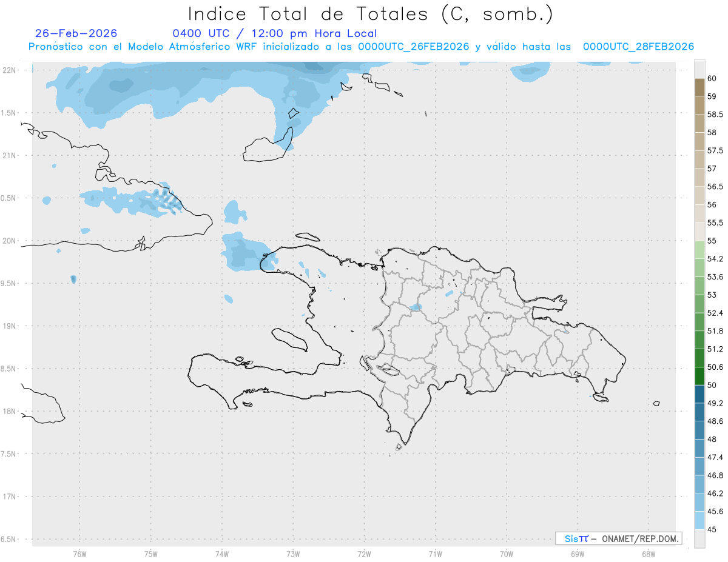Click the dark brown 59–60 color scale segment
Screen dimensions: 728x562
(x=699, y=87)
